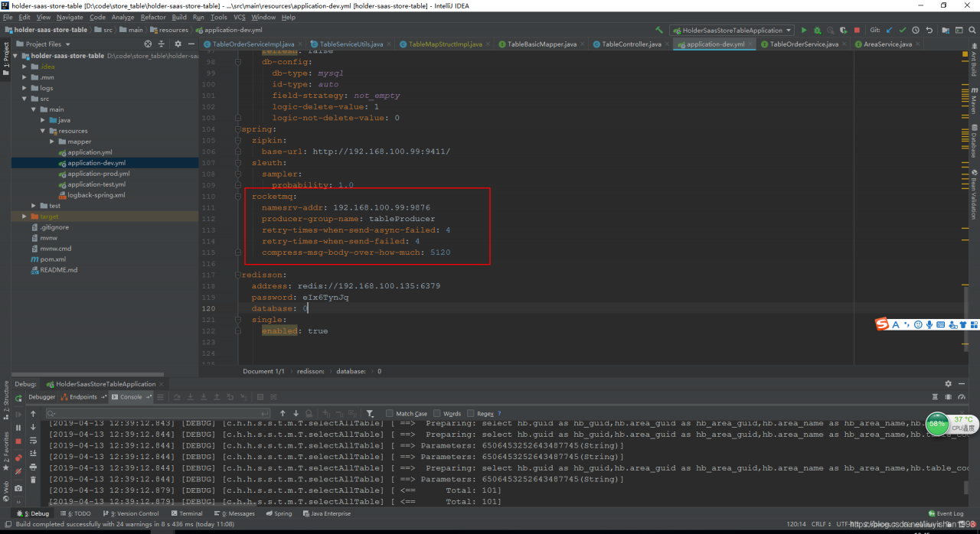Commit changes with the green checkmark
Screen dimensions: 980x534
click(903, 31)
